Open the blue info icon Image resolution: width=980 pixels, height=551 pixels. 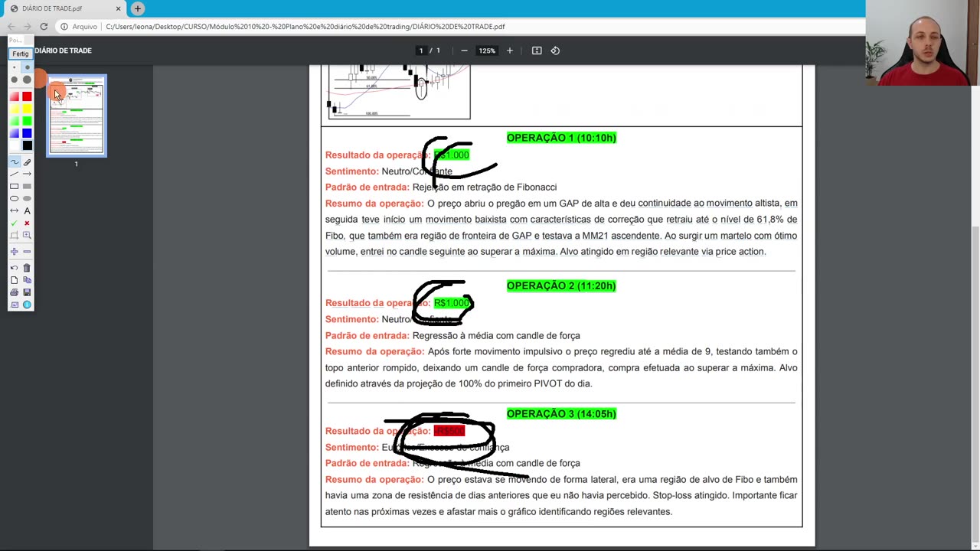[27, 305]
